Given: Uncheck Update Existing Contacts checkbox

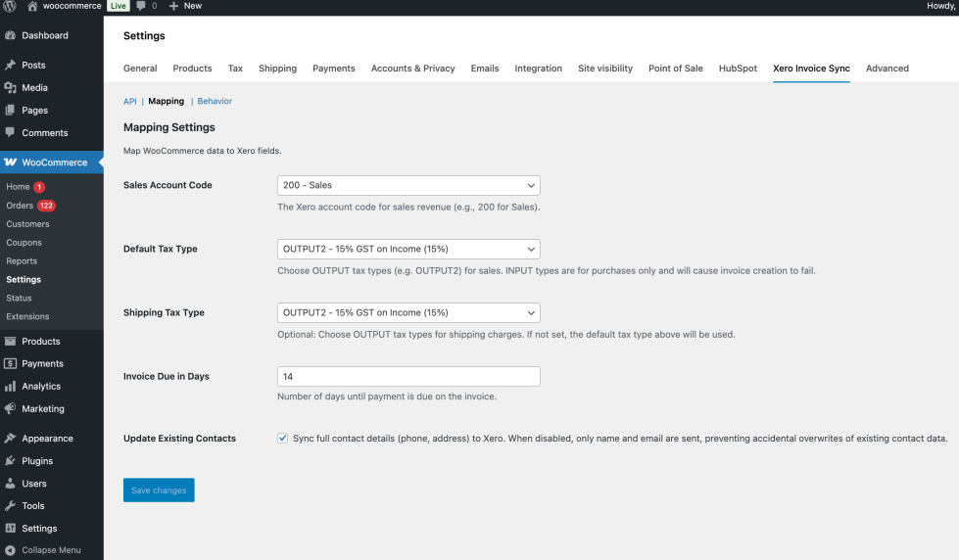Looking at the screenshot, I should (x=282, y=438).
